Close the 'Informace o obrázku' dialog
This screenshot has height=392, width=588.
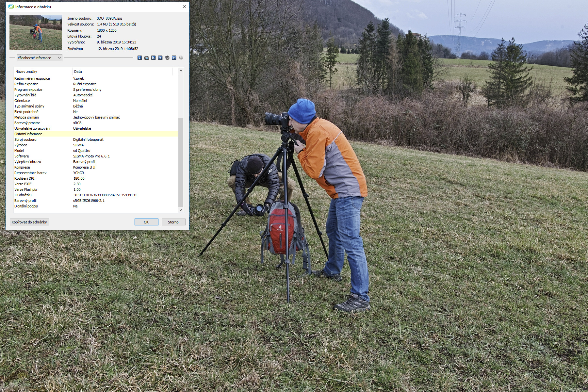tap(184, 7)
